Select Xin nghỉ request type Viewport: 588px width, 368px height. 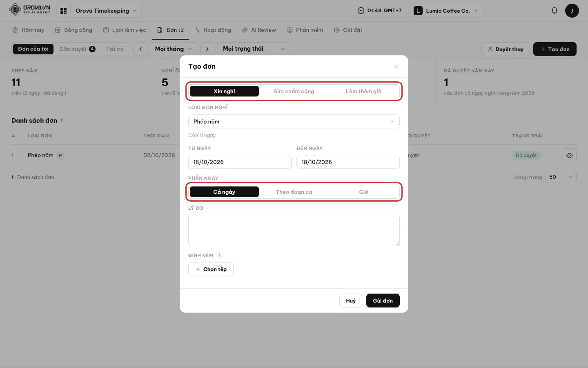click(x=224, y=91)
